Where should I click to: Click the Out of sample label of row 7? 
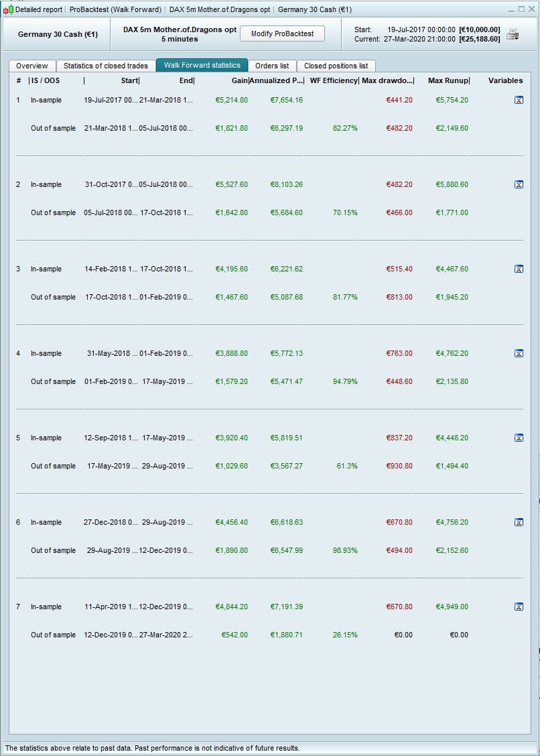click(x=53, y=635)
